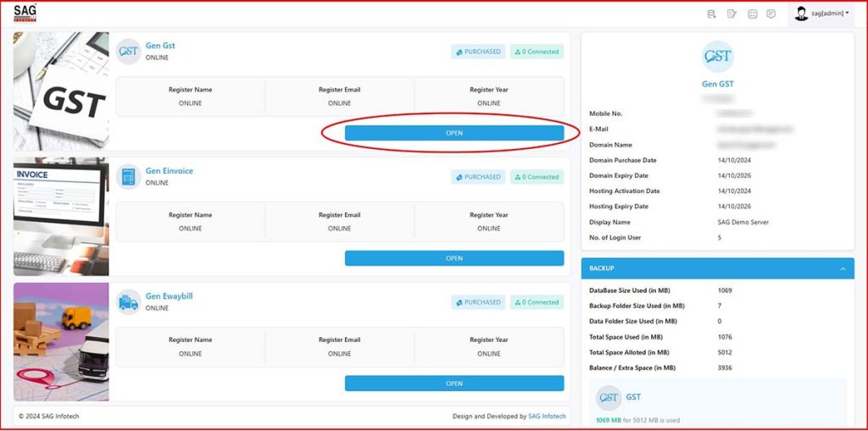Click the Gen Ewaybill title link
Viewport: 868px width, 431px height.
point(169,296)
